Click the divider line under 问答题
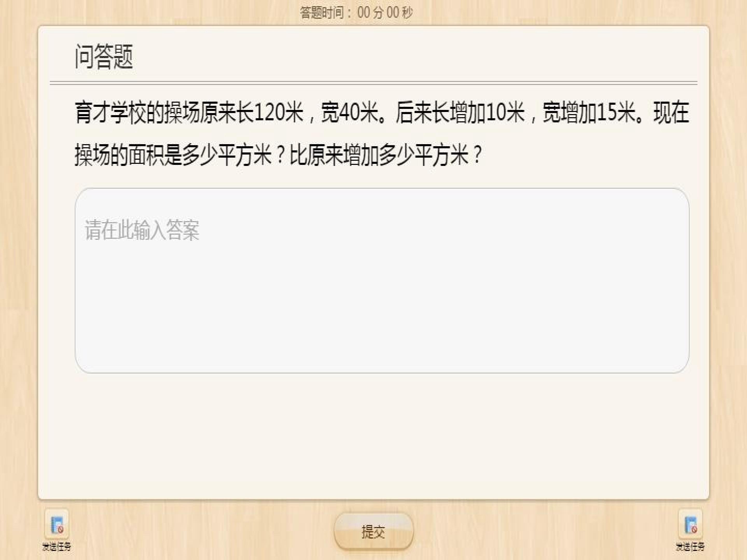The image size is (747, 560). [374, 83]
